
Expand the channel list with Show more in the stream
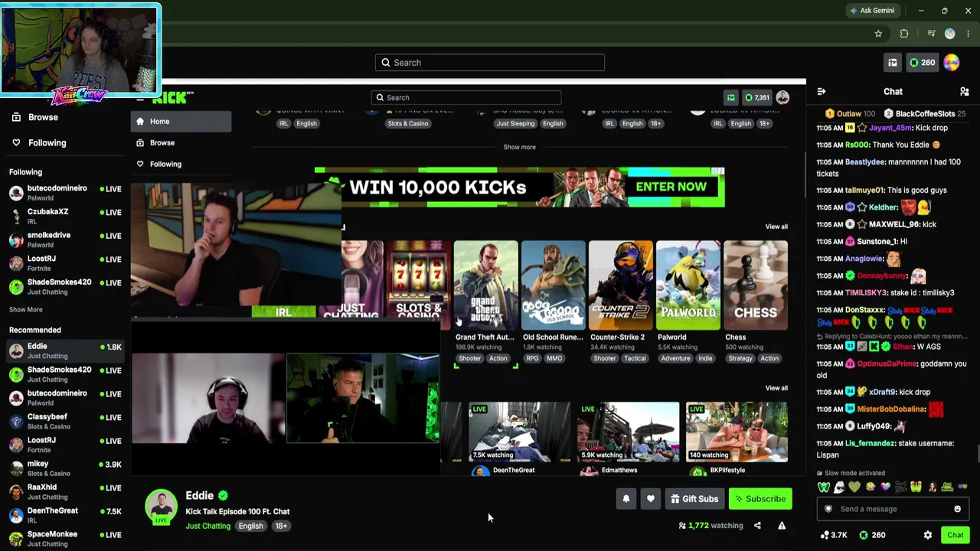pyautogui.click(x=519, y=147)
